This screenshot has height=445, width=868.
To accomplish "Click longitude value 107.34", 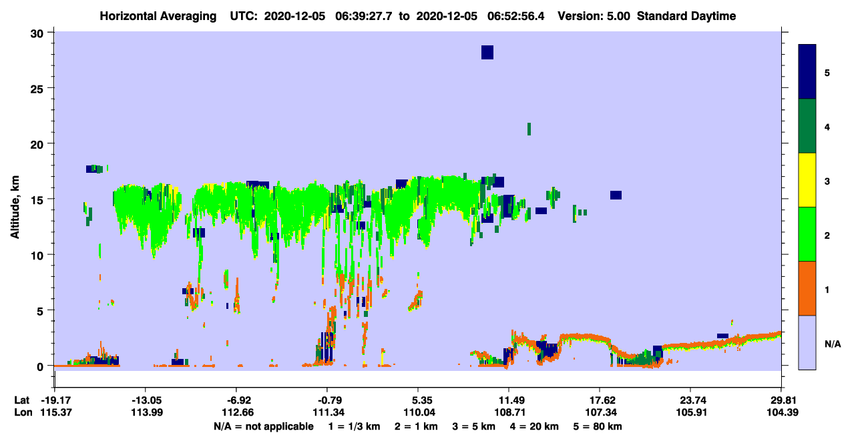I will (600, 412).
